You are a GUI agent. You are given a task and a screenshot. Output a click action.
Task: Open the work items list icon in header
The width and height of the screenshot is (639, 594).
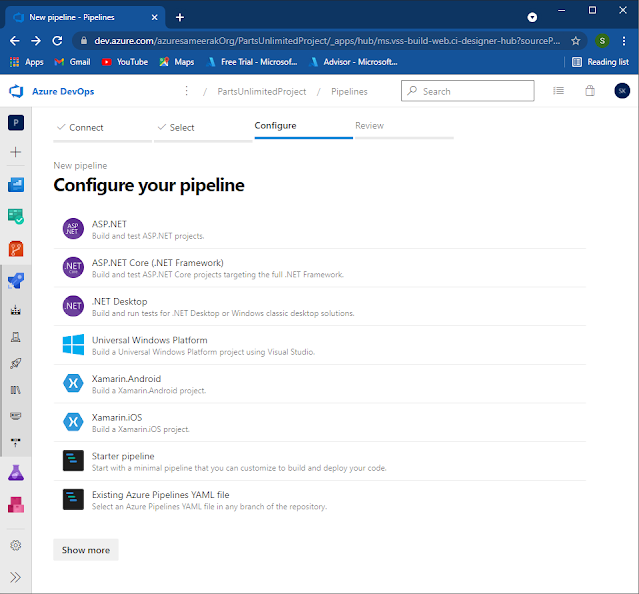(558, 90)
